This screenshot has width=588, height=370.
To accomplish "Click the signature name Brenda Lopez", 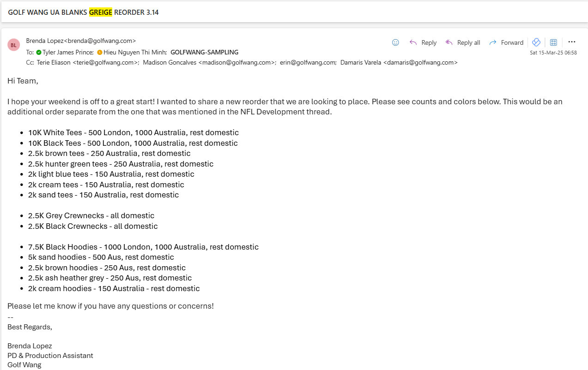I will coord(30,346).
